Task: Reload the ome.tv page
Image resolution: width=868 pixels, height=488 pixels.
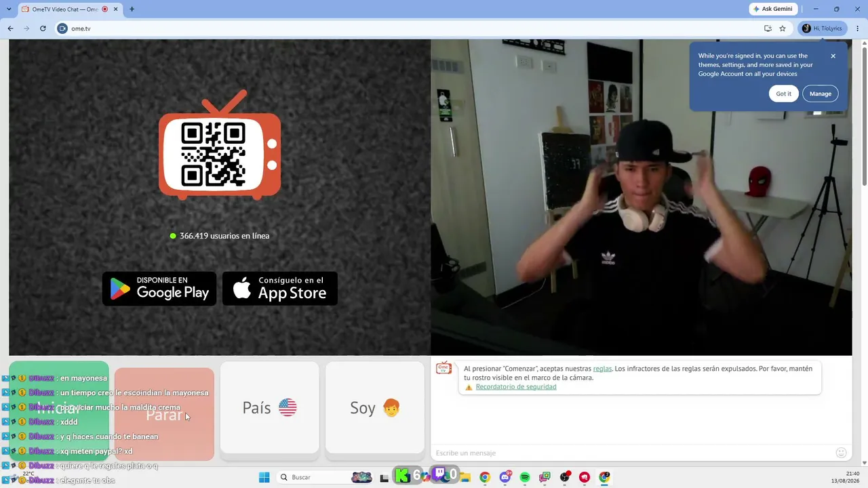Action: tap(43, 28)
